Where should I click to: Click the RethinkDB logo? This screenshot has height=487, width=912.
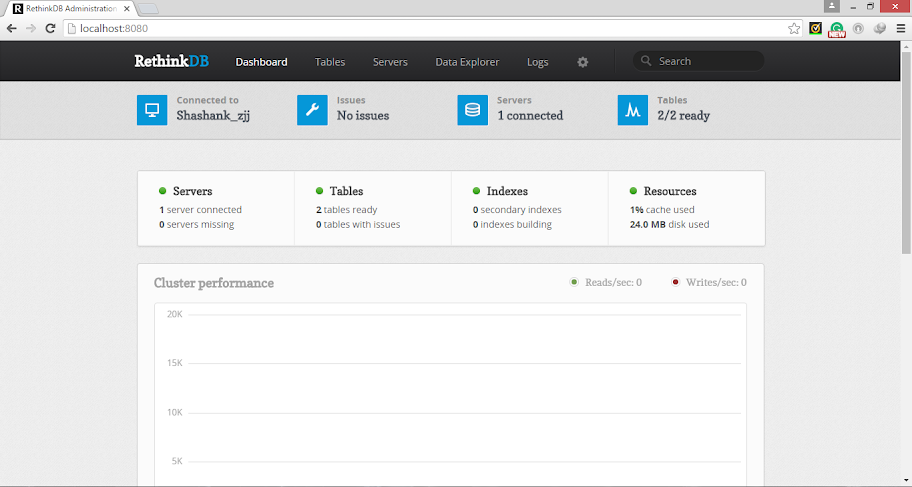tap(172, 61)
